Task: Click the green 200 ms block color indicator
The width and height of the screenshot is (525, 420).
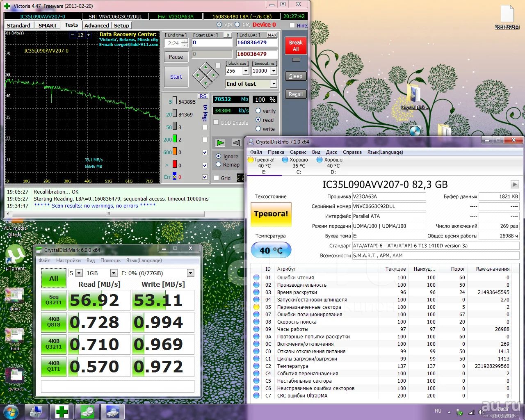Action: coord(175,139)
